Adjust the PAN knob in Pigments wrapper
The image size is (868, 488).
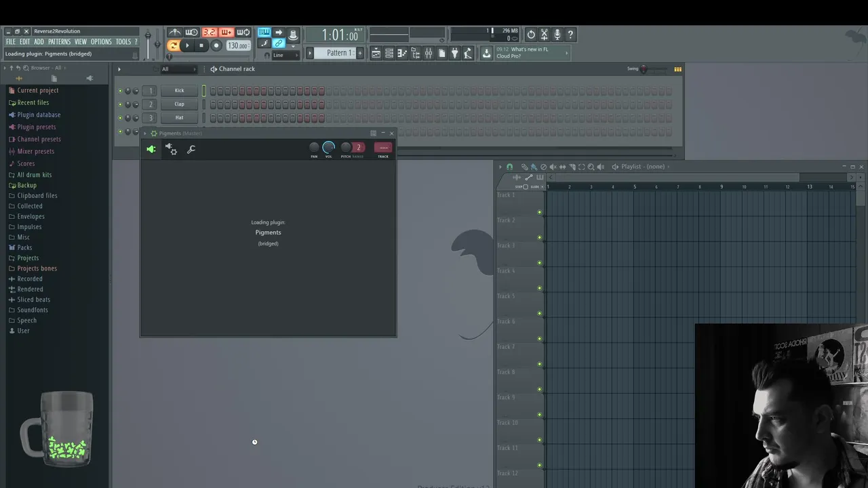click(314, 148)
